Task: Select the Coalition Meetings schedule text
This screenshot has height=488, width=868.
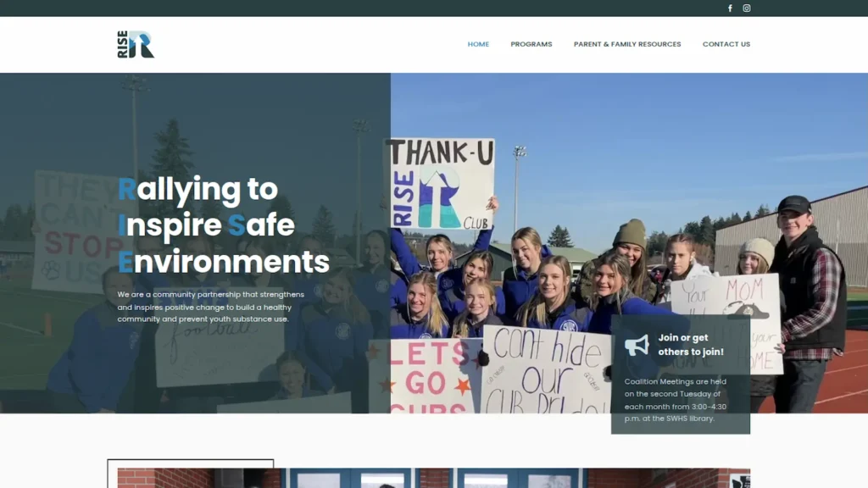Action: tap(676, 400)
